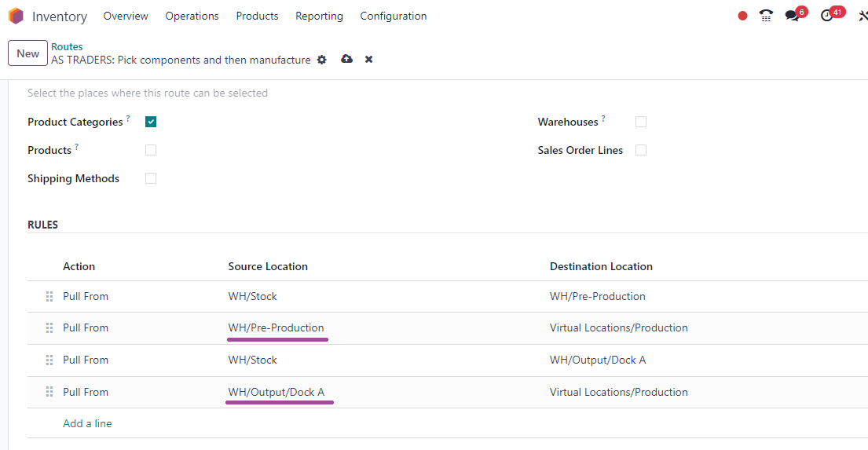Click the New button
This screenshot has height=450, width=868.
tap(27, 53)
